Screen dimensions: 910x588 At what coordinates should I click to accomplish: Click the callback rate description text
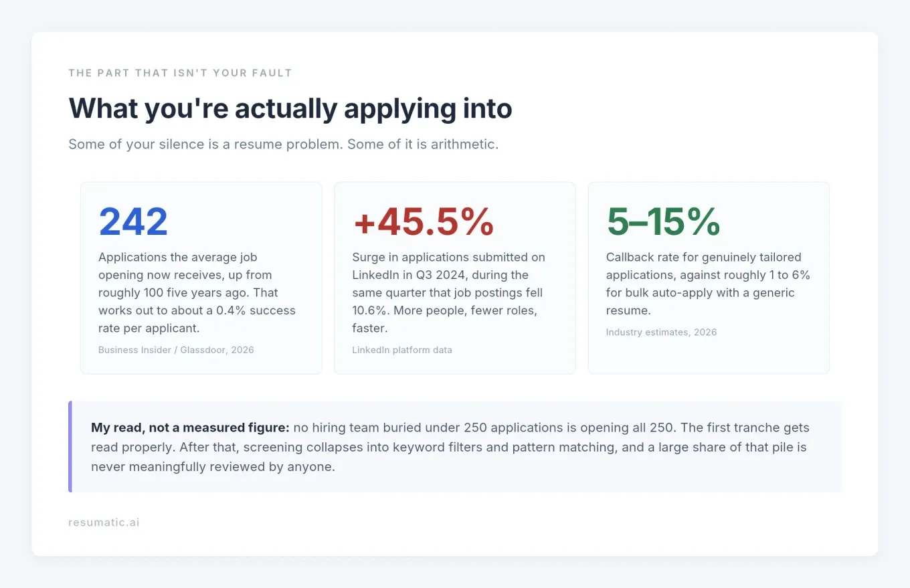tap(708, 284)
